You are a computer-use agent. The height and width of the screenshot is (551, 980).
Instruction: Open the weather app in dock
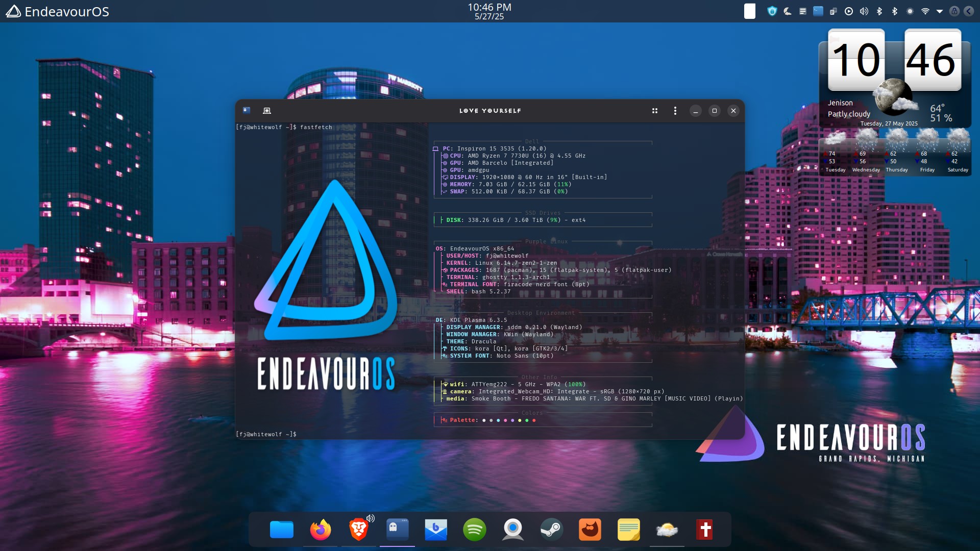(x=667, y=530)
